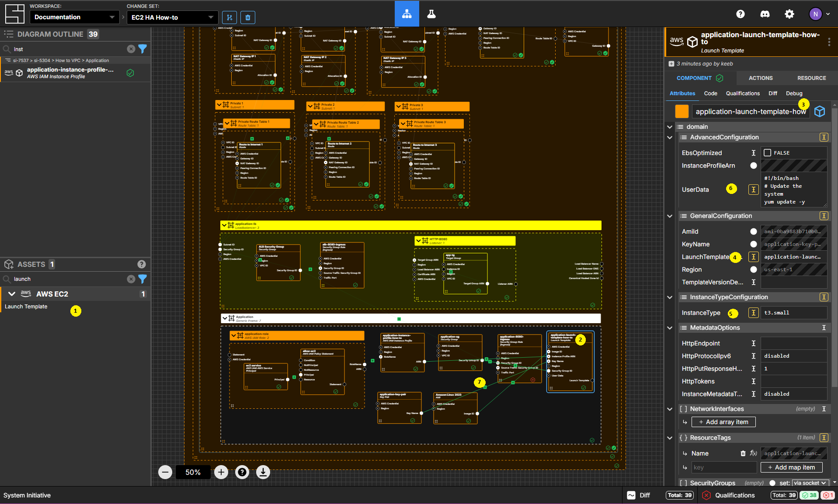Click the blue cube component type icon

tap(820, 111)
